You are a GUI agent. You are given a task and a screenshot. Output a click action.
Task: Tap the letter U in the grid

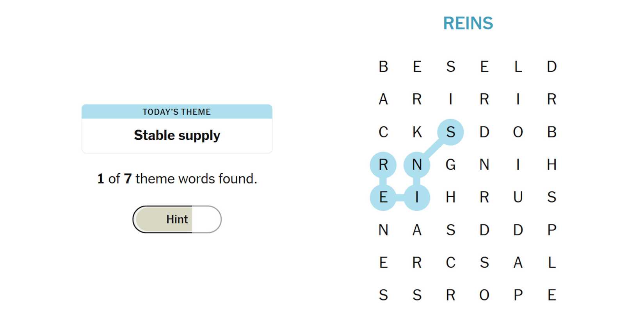[518, 197]
